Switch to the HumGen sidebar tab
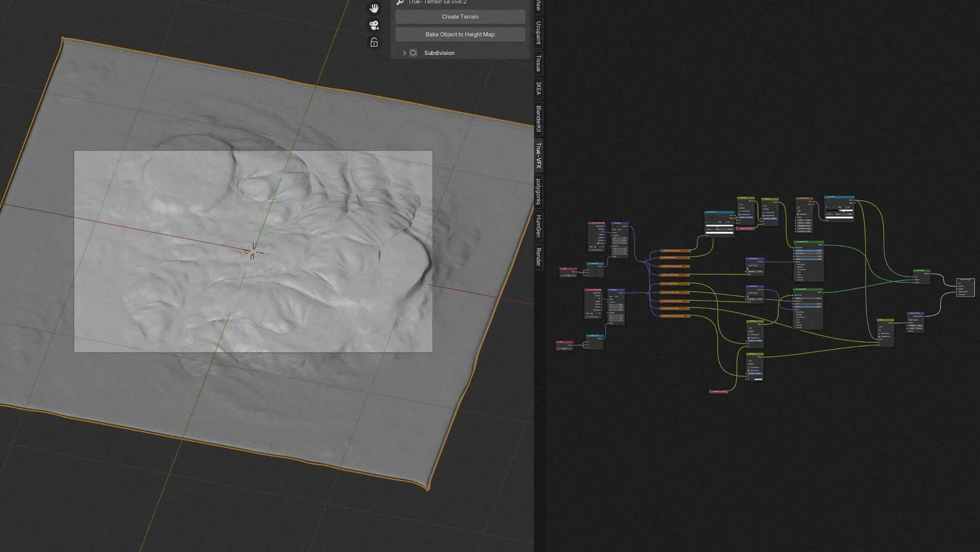The height and width of the screenshot is (552, 980). coord(539,226)
